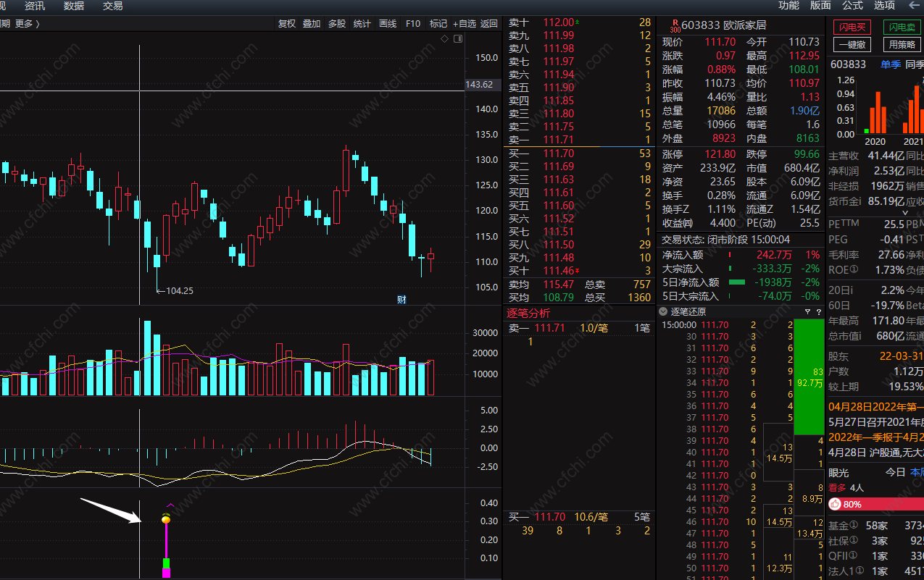The height and width of the screenshot is (580, 924).
Task: Switch 眼光 panel to 今日
Action: click(x=895, y=472)
